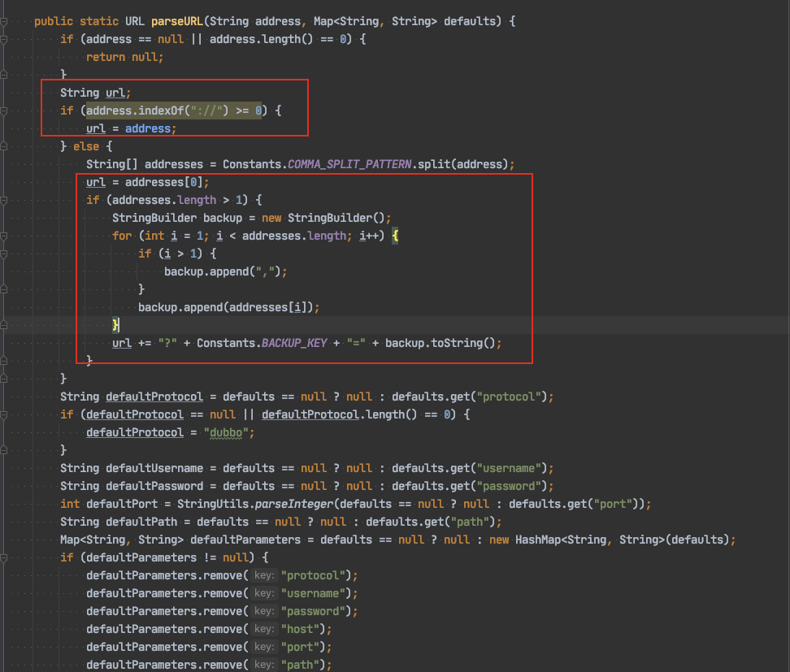Click the key: hint before "host"
790x672 pixels.
coord(263,629)
